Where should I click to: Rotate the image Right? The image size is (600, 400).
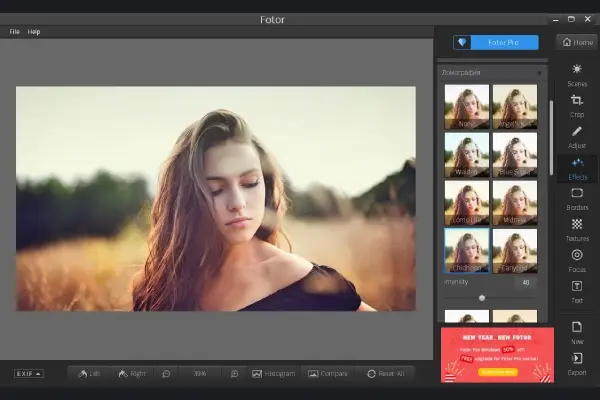[132, 374]
